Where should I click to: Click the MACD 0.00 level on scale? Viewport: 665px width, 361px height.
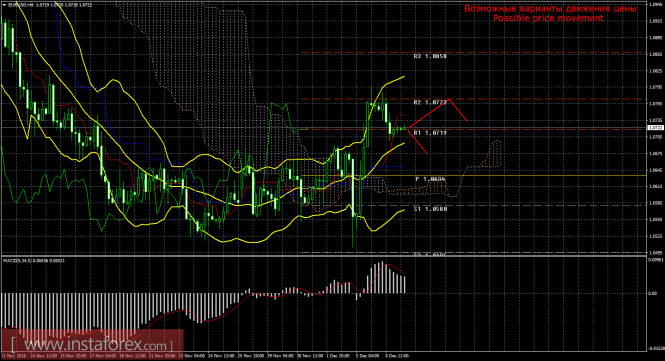(x=653, y=293)
